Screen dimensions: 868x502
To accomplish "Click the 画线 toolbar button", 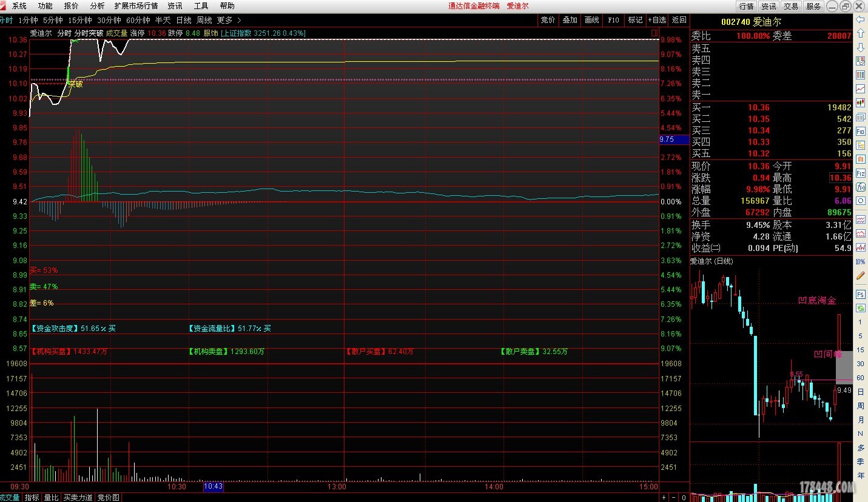I will pos(591,20).
